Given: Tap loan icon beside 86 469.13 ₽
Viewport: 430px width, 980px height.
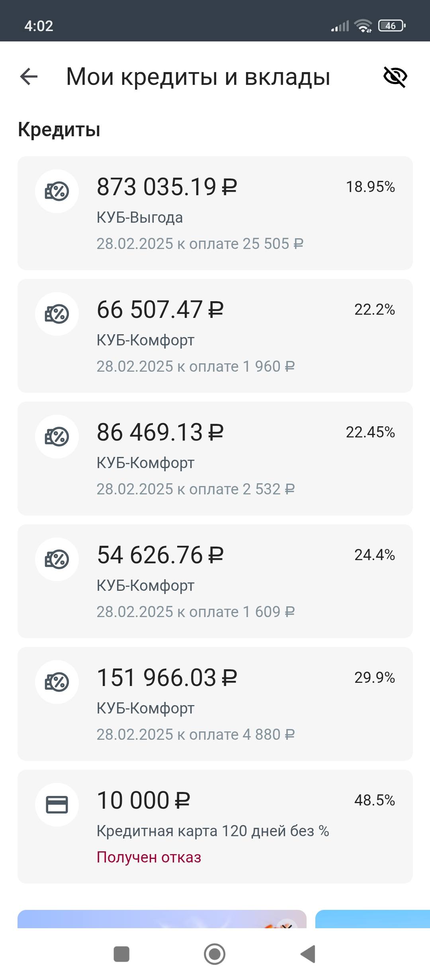Looking at the screenshot, I should point(57,437).
